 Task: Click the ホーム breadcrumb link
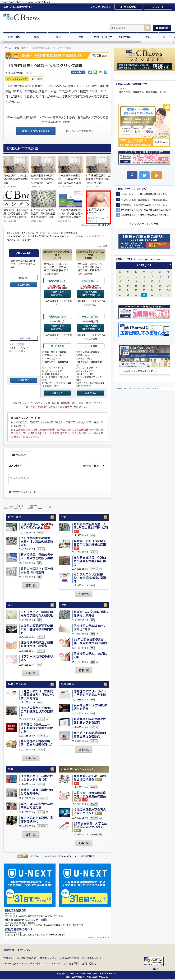pyautogui.click(x=8, y=48)
